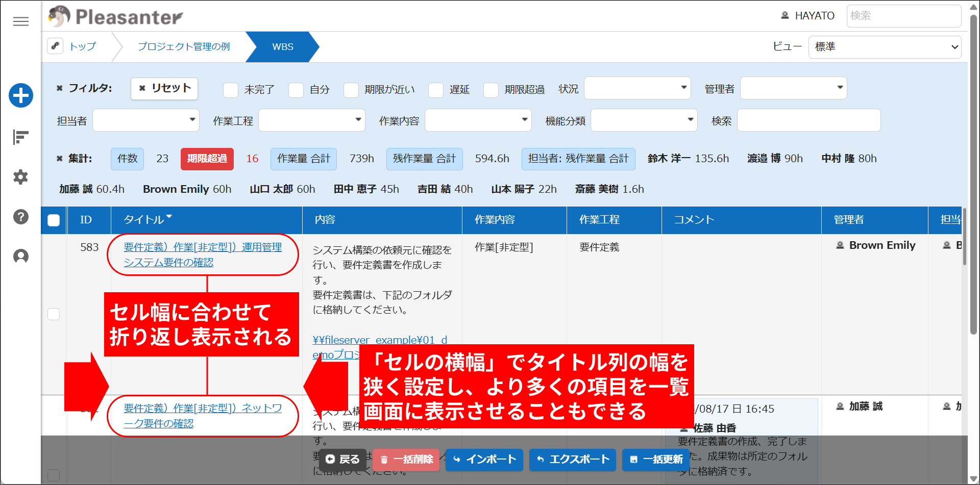Select the checkbox for row 583
This screenshot has height=485, width=980.
point(54,314)
